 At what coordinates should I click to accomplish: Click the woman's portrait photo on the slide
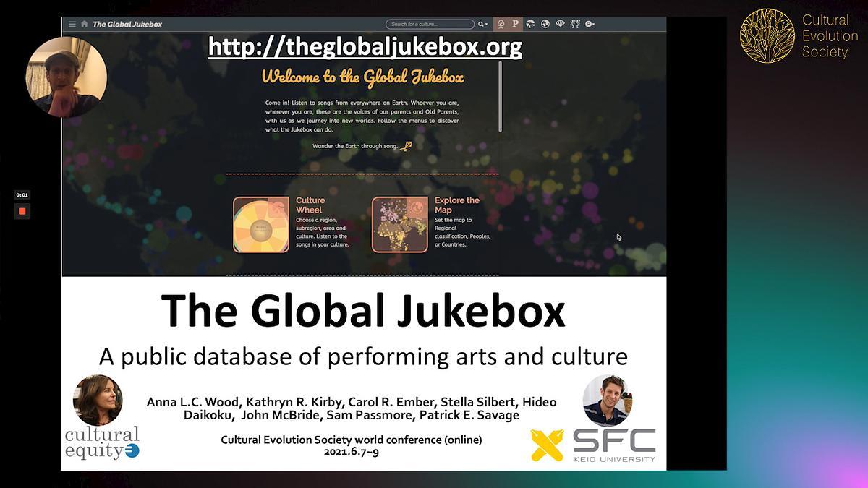click(x=98, y=400)
